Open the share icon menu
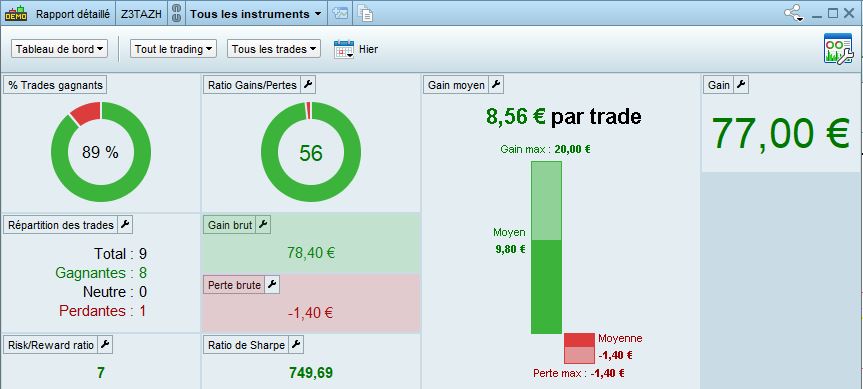 [794, 13]
